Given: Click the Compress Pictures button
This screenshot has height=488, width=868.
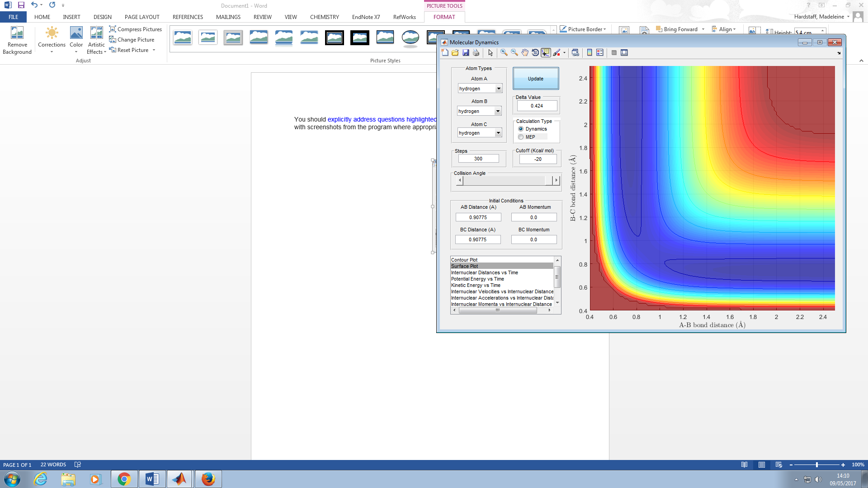Looking at the screenshot, I should [136, 29].
